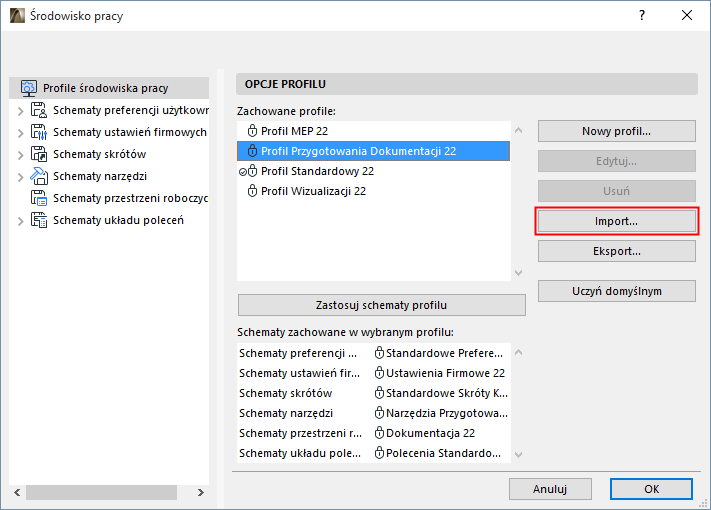Click the Schematy przestrzeni roboczej icon
Image resolution: width=711 pixels, height=510 pixels.
[39, 198]
